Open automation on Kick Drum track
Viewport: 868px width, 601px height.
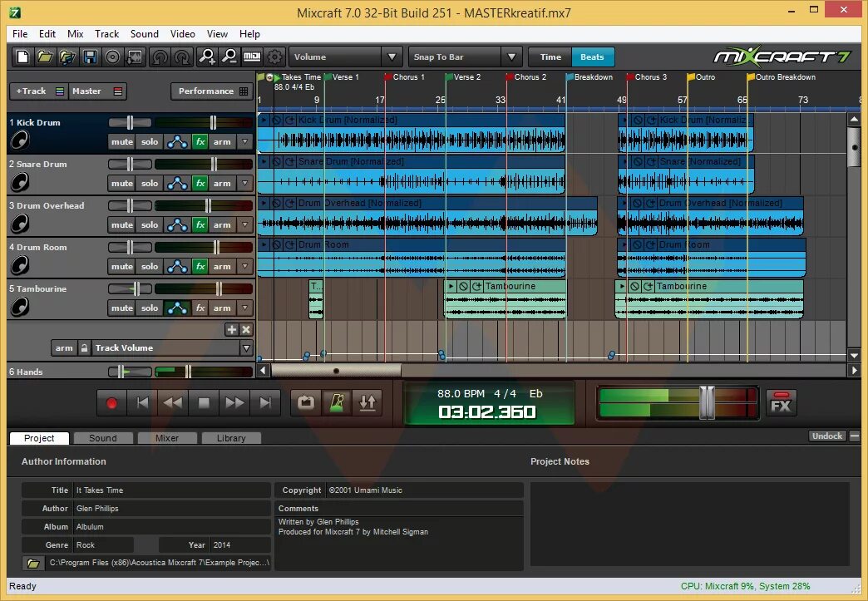tap(177, 141)
